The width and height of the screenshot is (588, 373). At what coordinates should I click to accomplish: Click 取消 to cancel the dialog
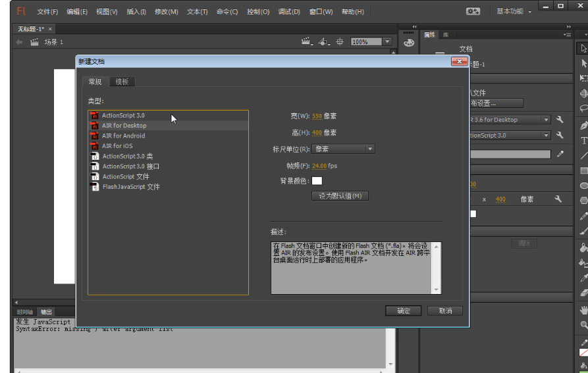(445, 311)
